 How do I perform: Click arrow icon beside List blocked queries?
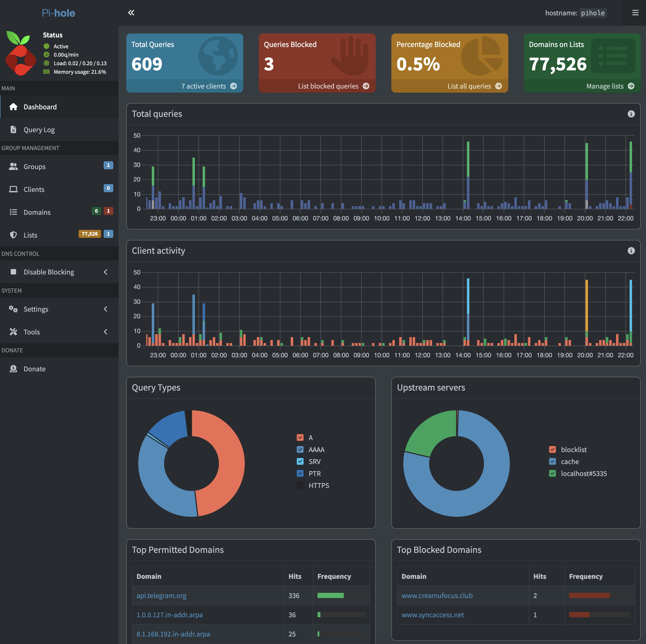[x=366, y=86]
